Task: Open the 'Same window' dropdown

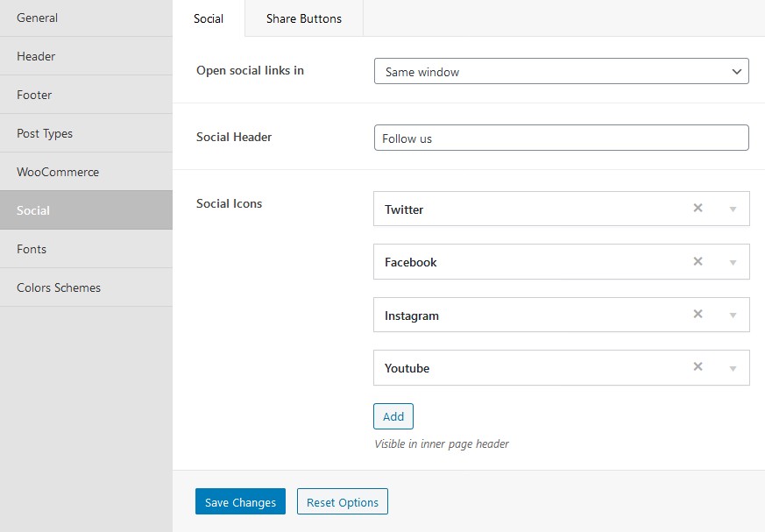Action: point(561,71)
